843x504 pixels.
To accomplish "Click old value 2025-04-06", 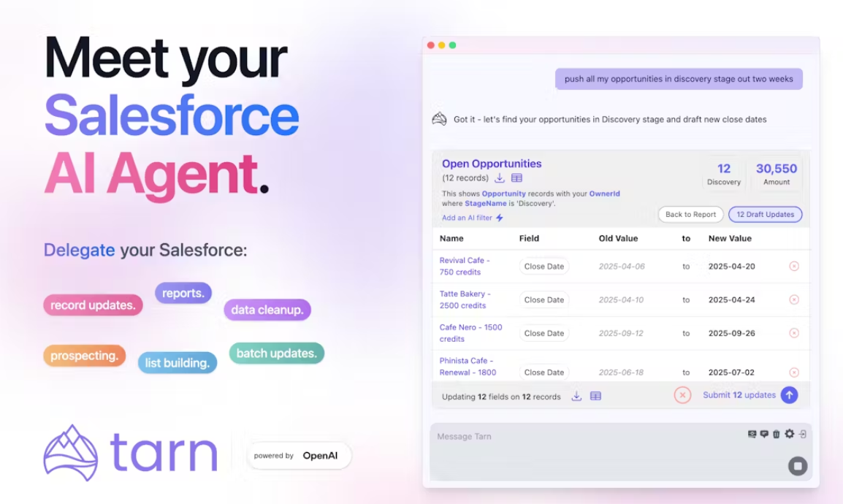I will point(622,266).
